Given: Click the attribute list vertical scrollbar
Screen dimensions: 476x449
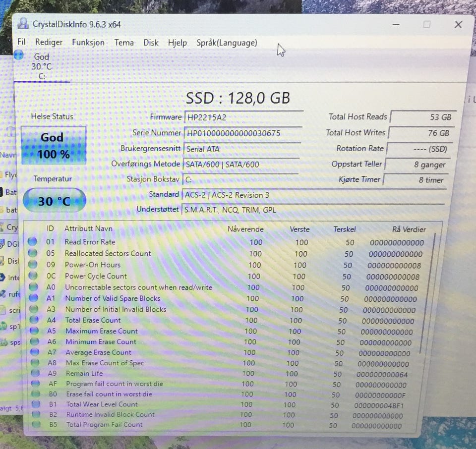Looking at the screenshot, I should click(x=428, y=293).
